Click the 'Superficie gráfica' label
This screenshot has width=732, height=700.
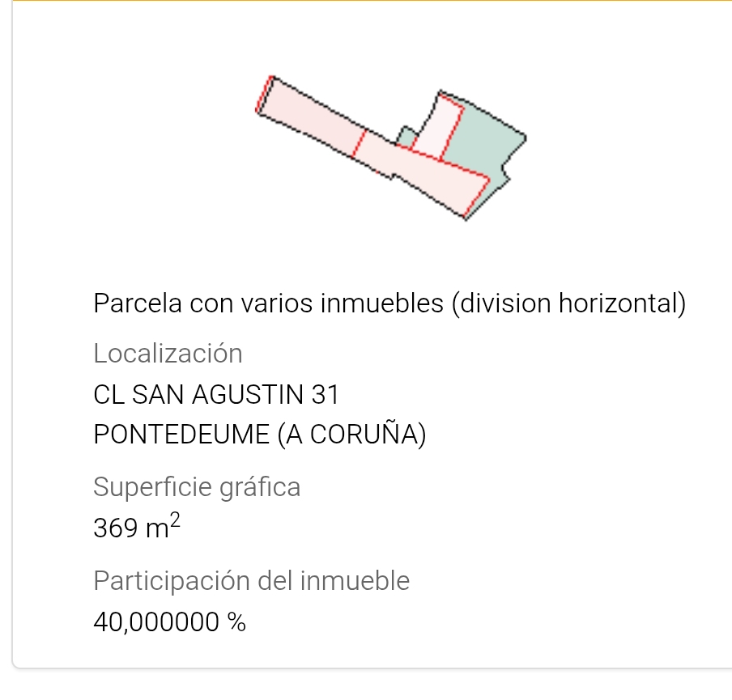point(197,487)
